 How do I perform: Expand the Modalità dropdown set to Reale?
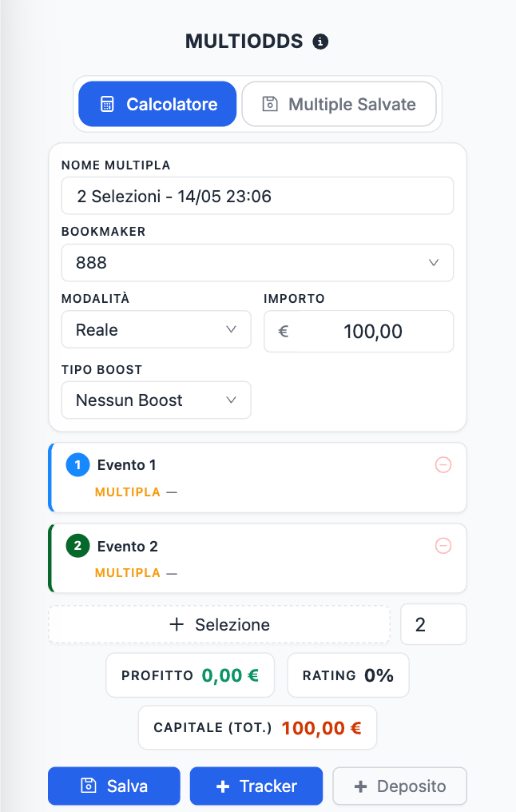point(157,329)
